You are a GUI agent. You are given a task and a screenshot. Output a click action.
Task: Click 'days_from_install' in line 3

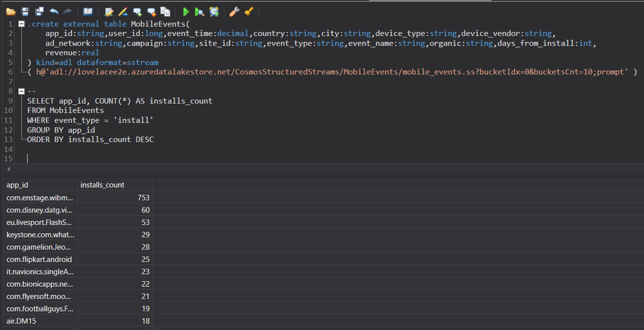click(536, 43)
